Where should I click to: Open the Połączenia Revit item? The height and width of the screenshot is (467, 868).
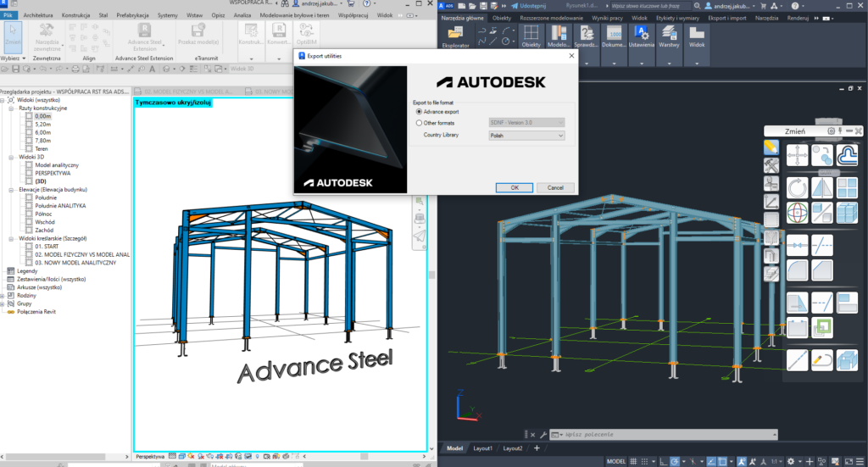click(x=36, y=312)
